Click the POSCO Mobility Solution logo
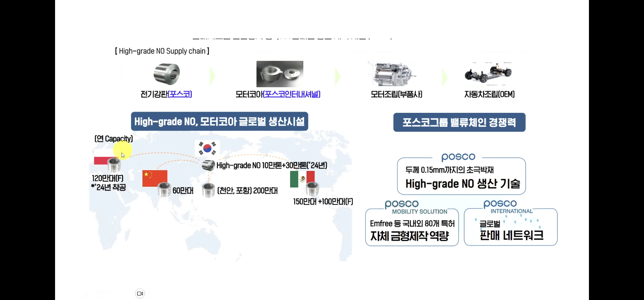 [x=416, y=207]
